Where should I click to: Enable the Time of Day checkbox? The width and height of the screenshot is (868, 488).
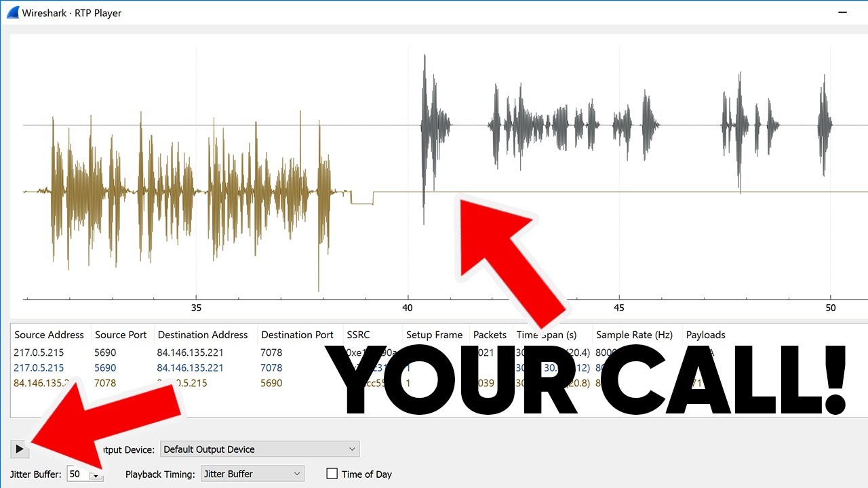(332, 474)
